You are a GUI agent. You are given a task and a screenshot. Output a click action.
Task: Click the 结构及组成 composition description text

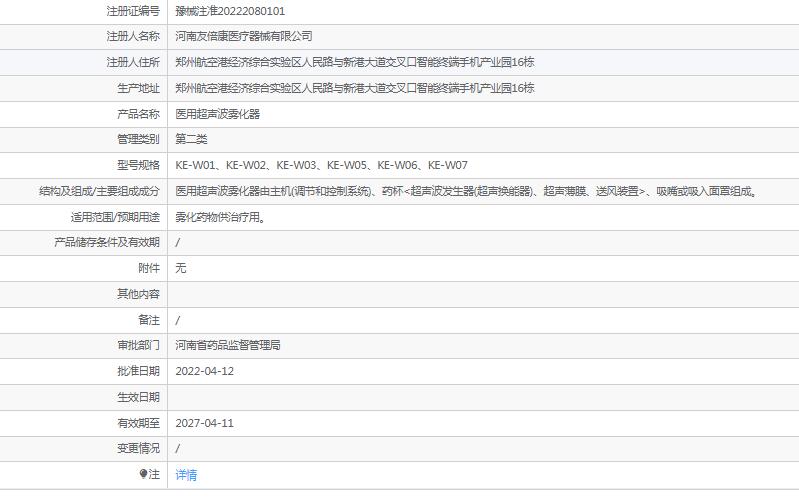(x=465, y=191)
